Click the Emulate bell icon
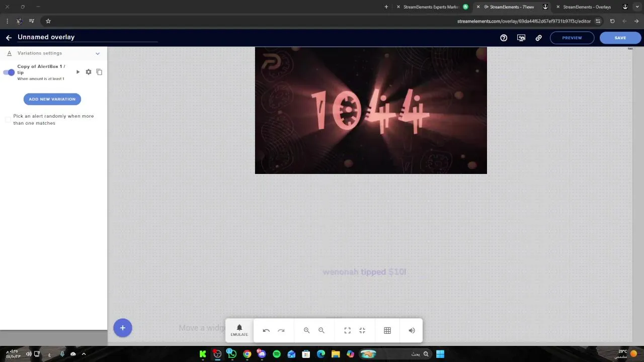 pos(239,330)
